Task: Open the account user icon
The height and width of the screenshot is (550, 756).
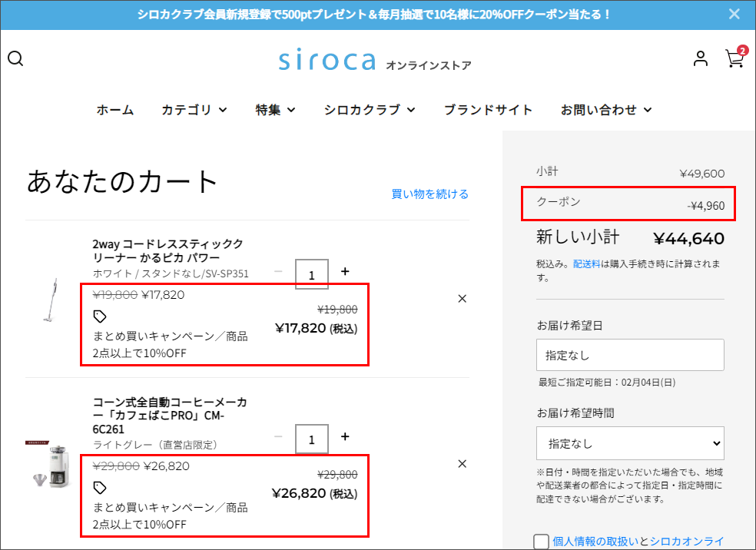Action: click(700, 58)
